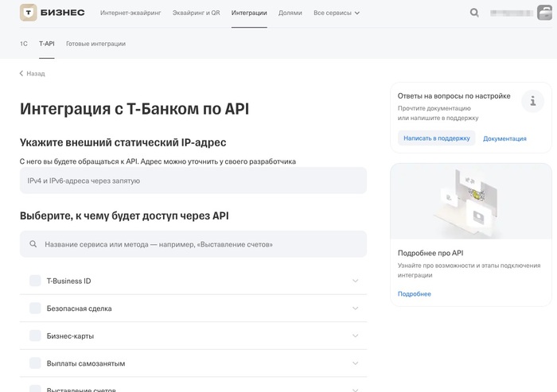Tick the Безопасная сделка checkbox
This screenshot has height=392, width=557.
pos(35,309)
